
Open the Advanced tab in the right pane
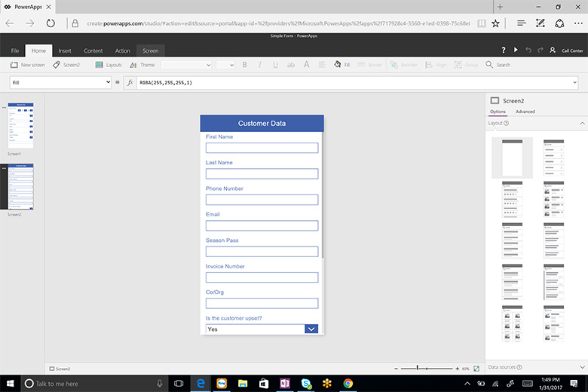coord(525,112)
